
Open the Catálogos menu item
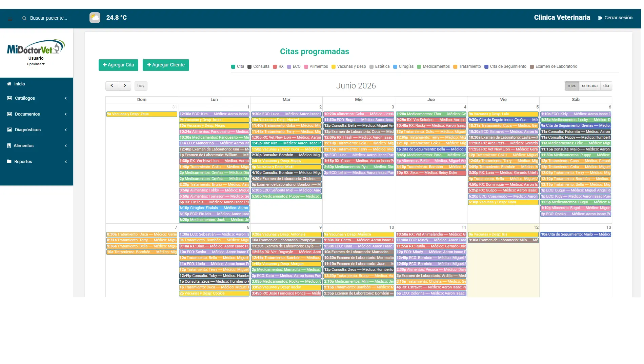pyautogui.click(x=37, y=98)
